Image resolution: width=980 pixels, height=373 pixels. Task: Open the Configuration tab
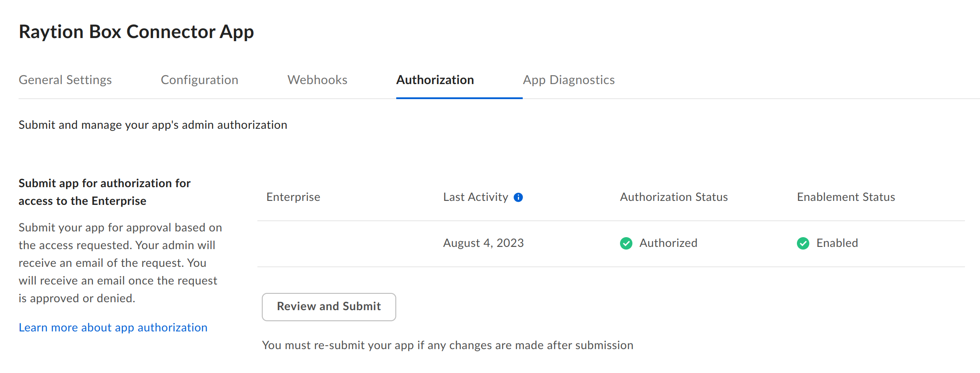pyautogui.click(x=199, y=80)
